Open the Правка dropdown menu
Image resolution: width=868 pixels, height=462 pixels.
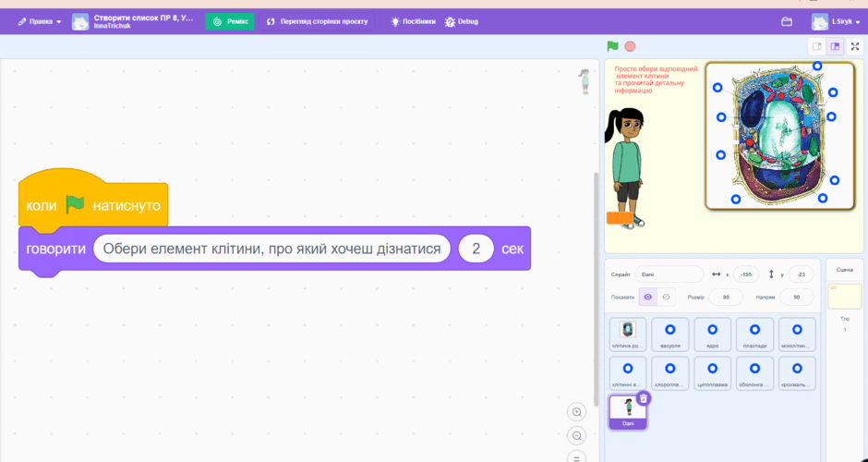[x=40, y=21]
